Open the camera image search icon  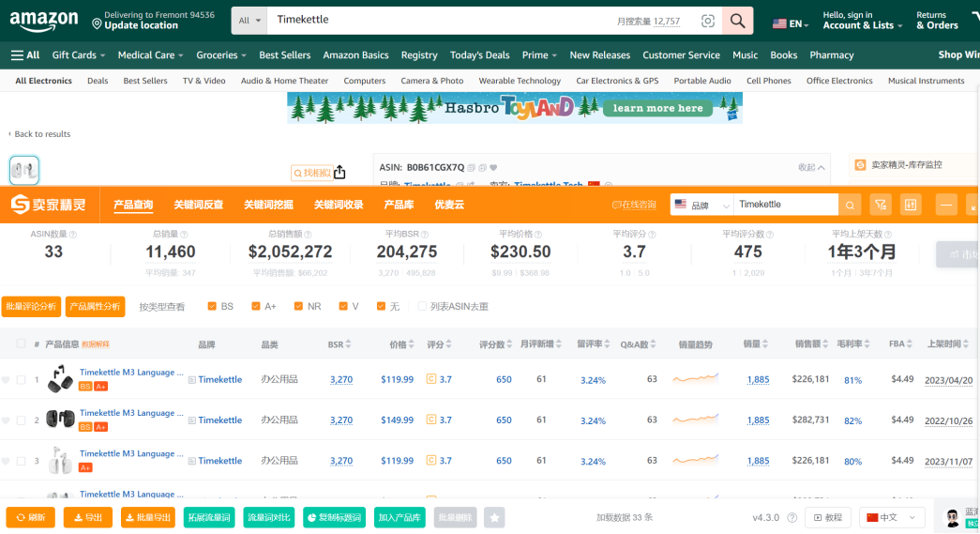tap(707, 21)
